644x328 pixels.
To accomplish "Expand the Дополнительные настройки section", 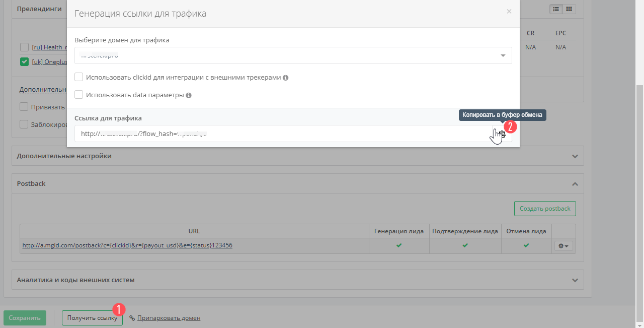I will point(575,156).
